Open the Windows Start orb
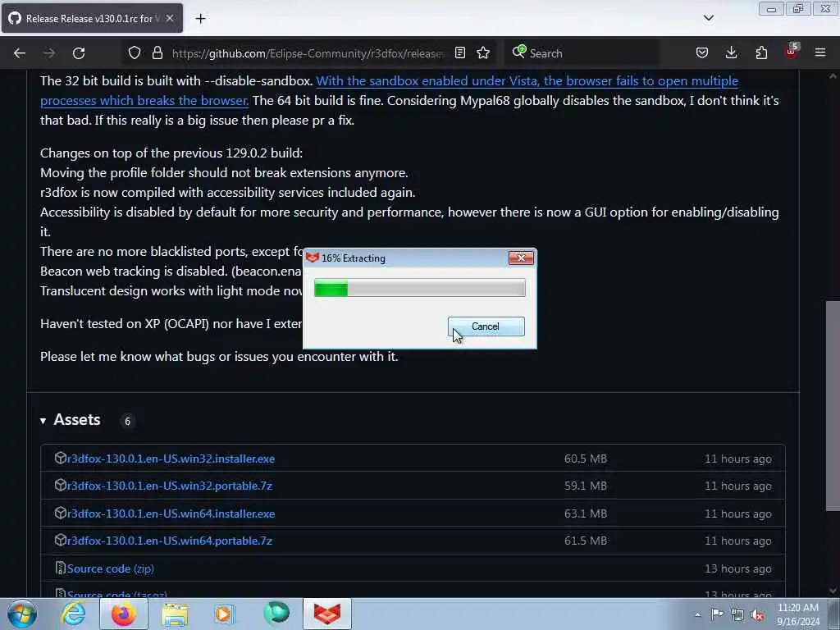 pyautogui.click(x=22, y=614)
